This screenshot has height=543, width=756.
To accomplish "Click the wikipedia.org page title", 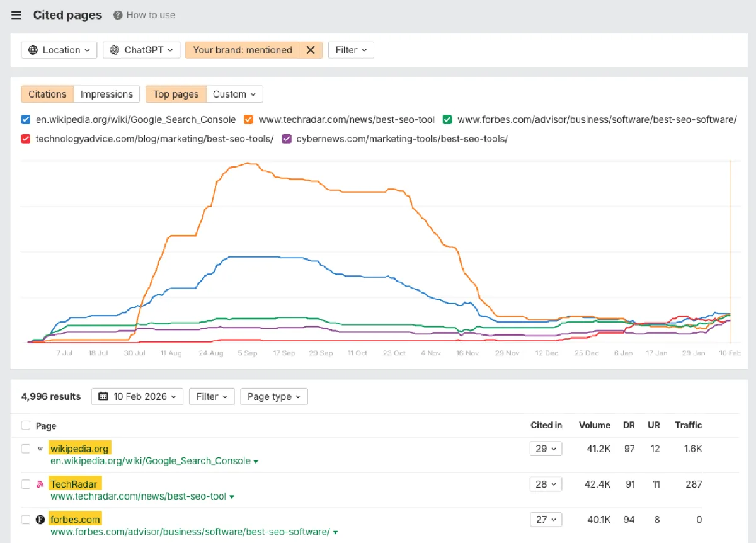I will point(79,449).
